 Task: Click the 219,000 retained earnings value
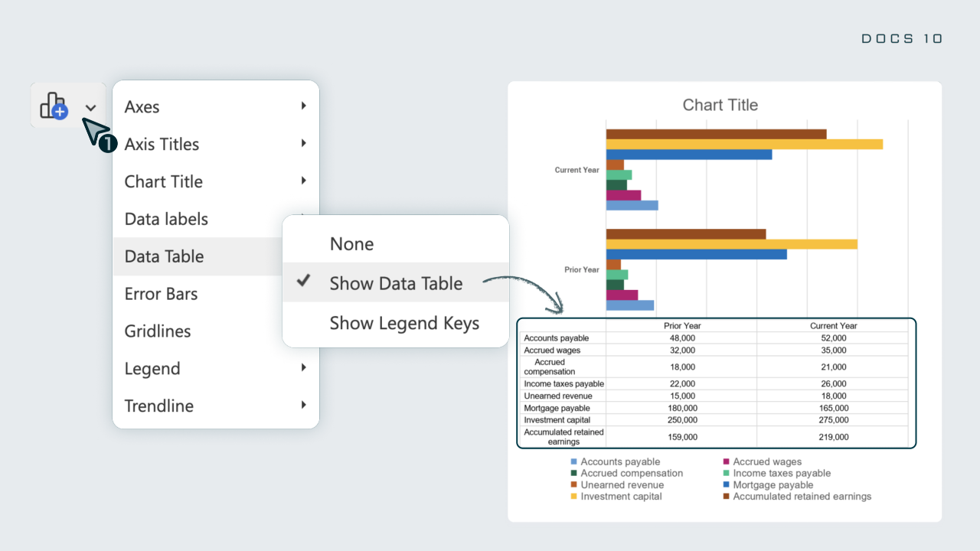(834, 437)
